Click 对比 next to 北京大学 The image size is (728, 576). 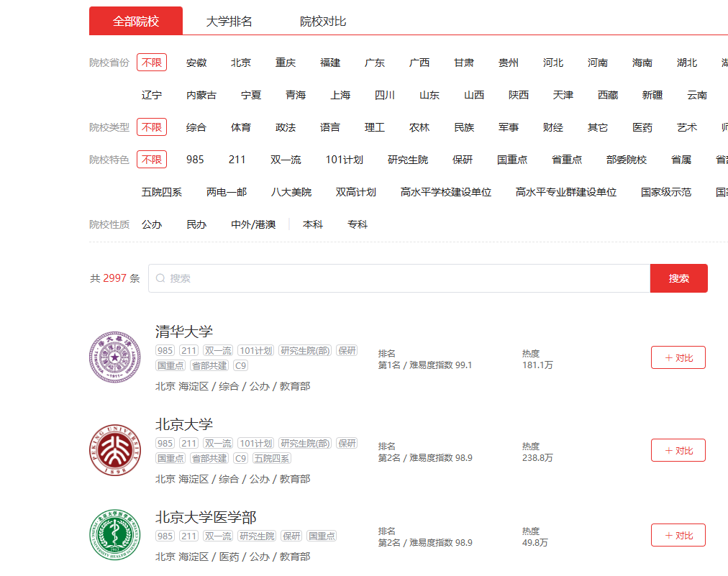click(678, 450)
